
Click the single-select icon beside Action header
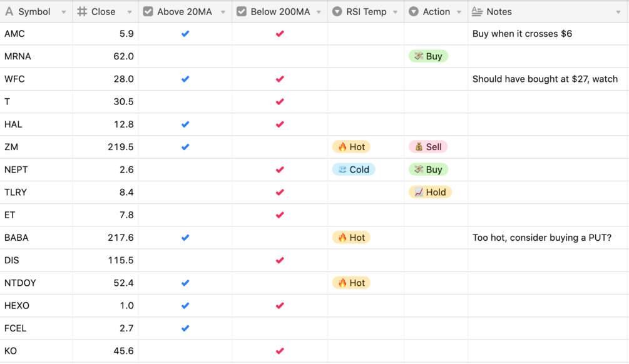tap(413, 12)
